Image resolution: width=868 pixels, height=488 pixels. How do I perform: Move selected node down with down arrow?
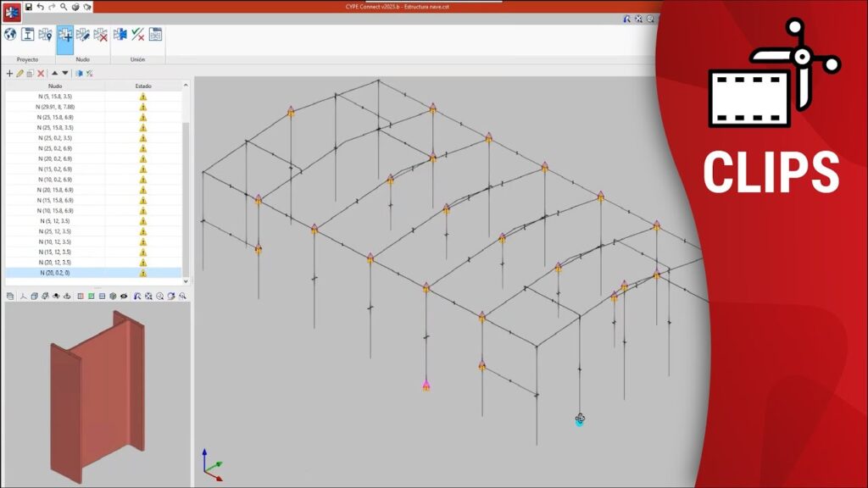65,74
